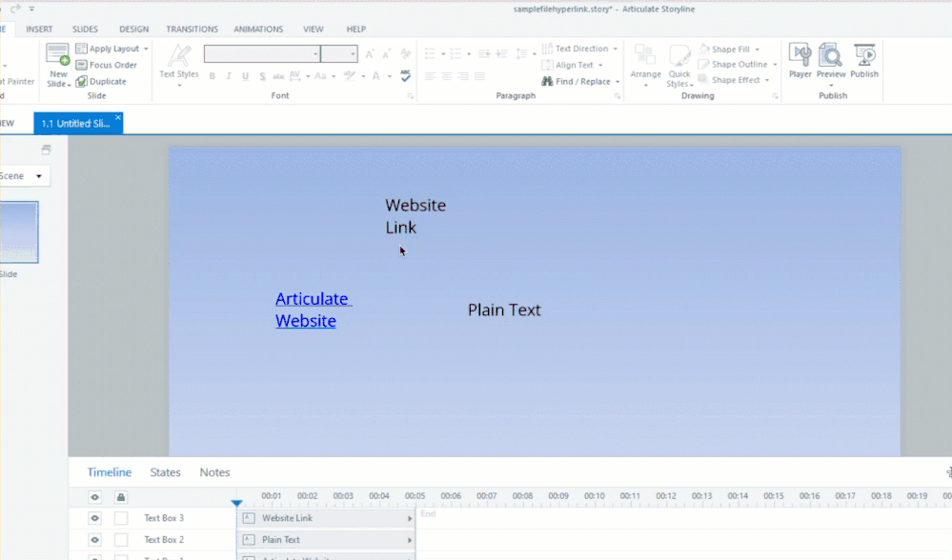Image resolution: width=952 pixels, height=560 pixels.
Task: Hide Text Box 2 on the timeline
Action: pos(94,539)
